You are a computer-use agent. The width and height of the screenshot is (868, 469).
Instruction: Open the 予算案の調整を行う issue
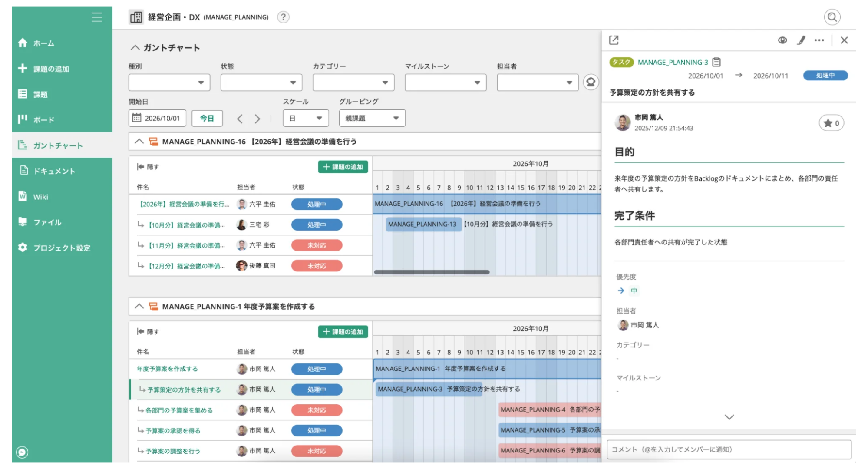pyautogui.click(x=173, y=451)
